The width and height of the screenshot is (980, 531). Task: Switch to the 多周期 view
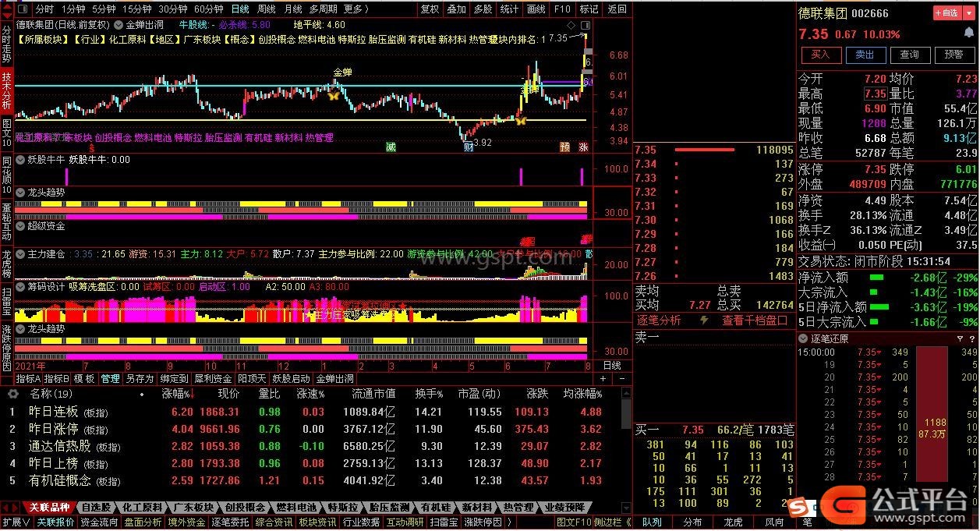(x=323, y=9)
